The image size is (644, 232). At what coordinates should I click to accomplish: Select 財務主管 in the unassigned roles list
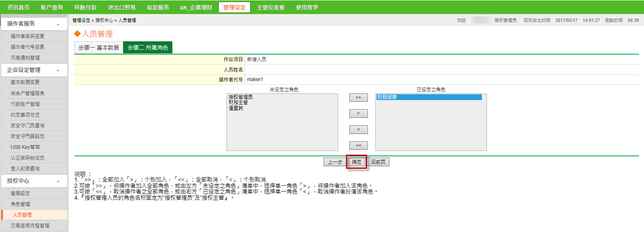click(238, 103)
